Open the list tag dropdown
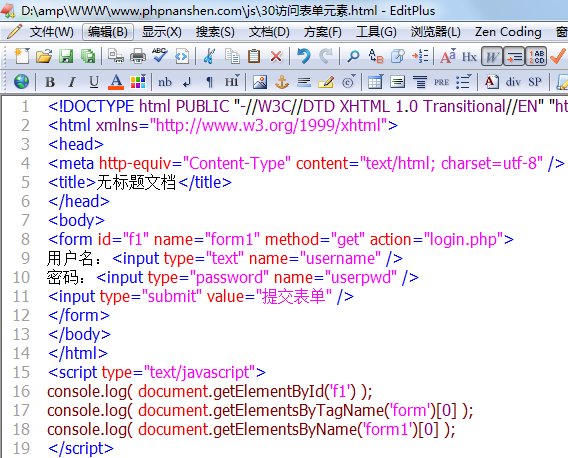This screenshot has width=568, height=458. (x=464, y=82)
